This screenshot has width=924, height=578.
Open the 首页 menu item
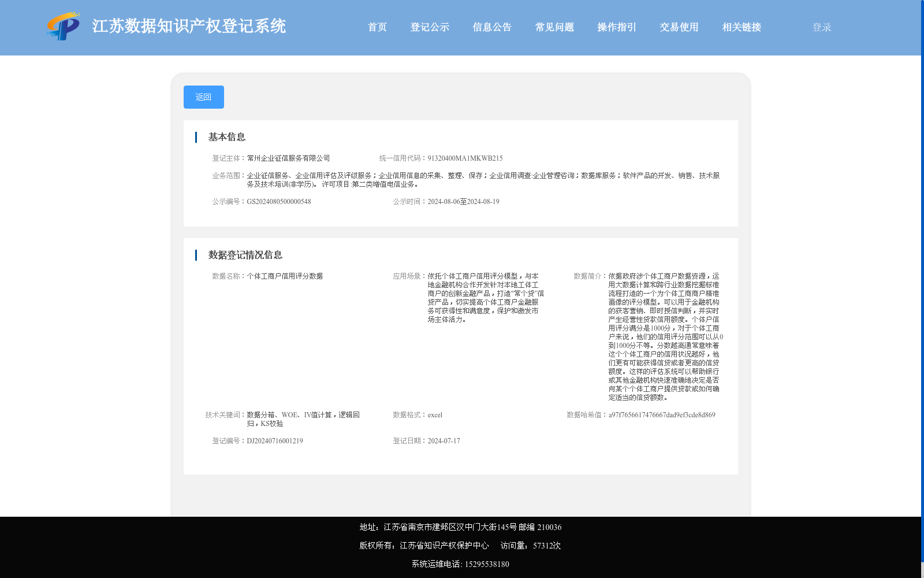point(377,27)
